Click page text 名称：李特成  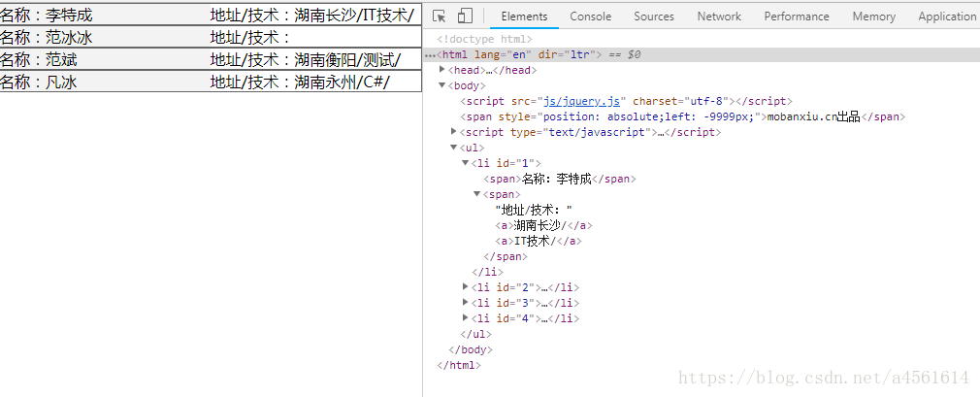(x=47, y=15)
